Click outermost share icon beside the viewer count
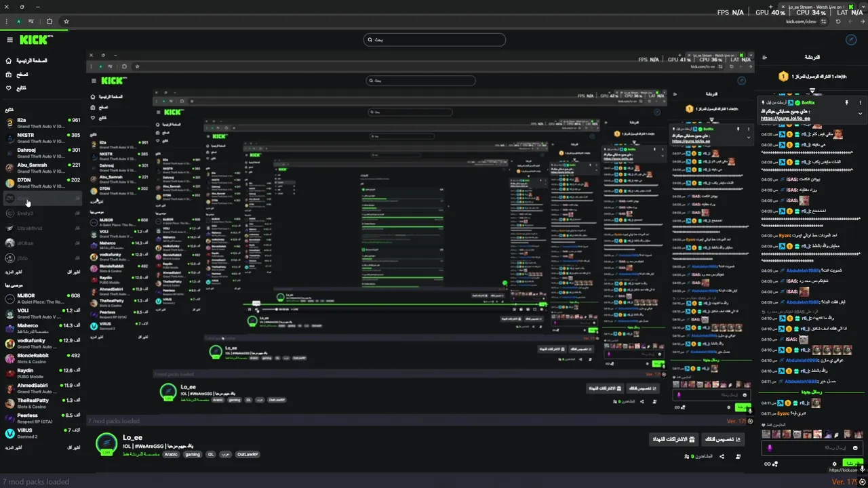The height and width of the screenshot is (488, 868). coord(722,456)
